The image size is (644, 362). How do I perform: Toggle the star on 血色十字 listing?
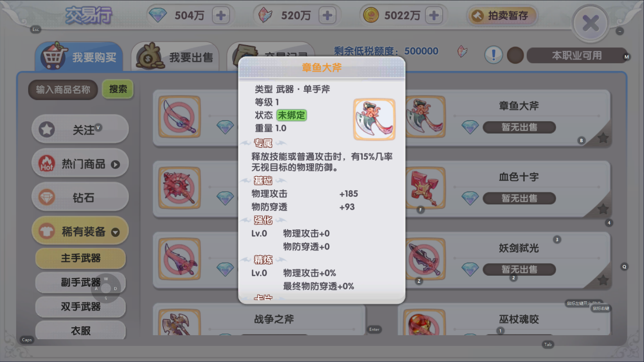click(x=603, y=209)
